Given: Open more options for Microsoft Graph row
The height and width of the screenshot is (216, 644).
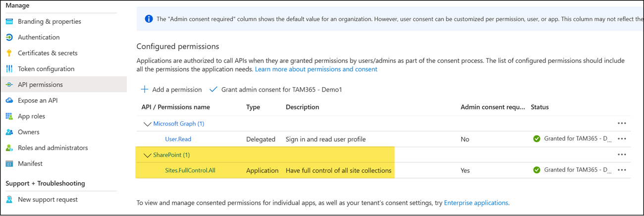Looking at the screenshot, I should point(622,123).
